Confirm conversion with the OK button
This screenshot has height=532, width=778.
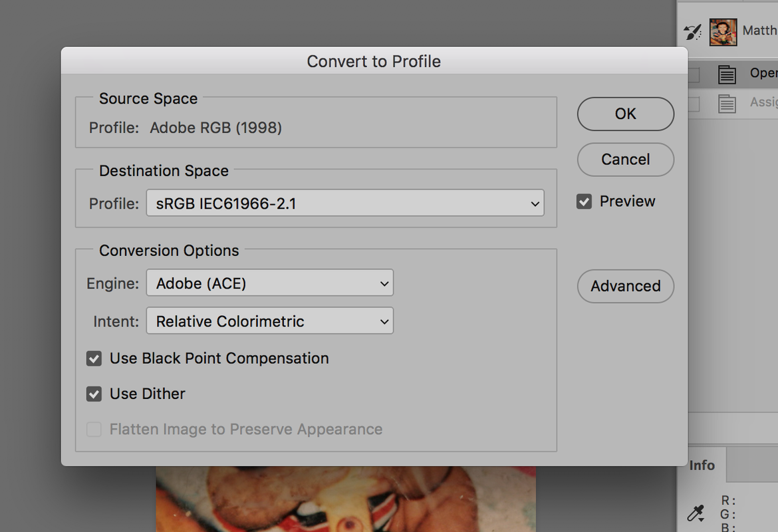pyautogui.click(x=626, y=114)
